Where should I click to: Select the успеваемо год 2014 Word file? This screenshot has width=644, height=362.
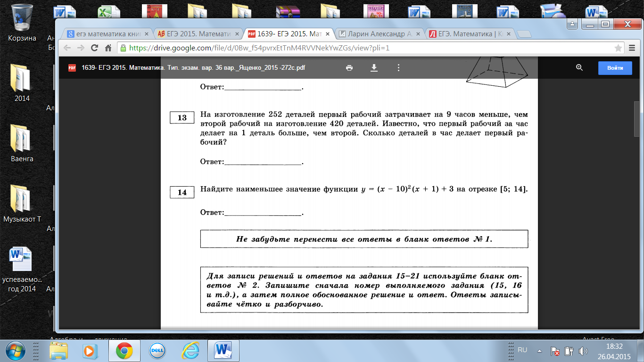pyautogui.click(x=22, y=270)
